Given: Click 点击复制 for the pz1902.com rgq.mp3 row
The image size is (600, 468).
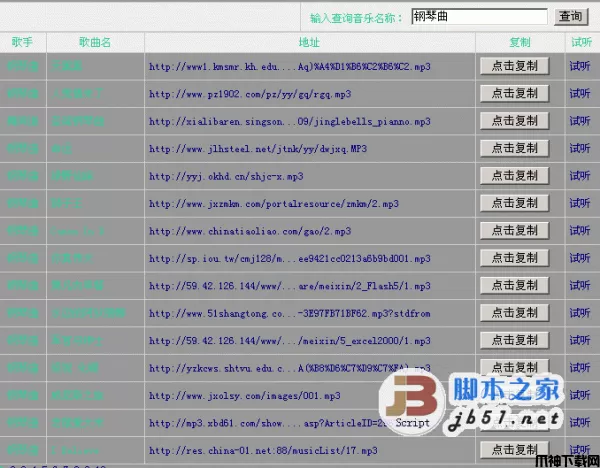Looking at the screenshot, I should coord(515,93).
